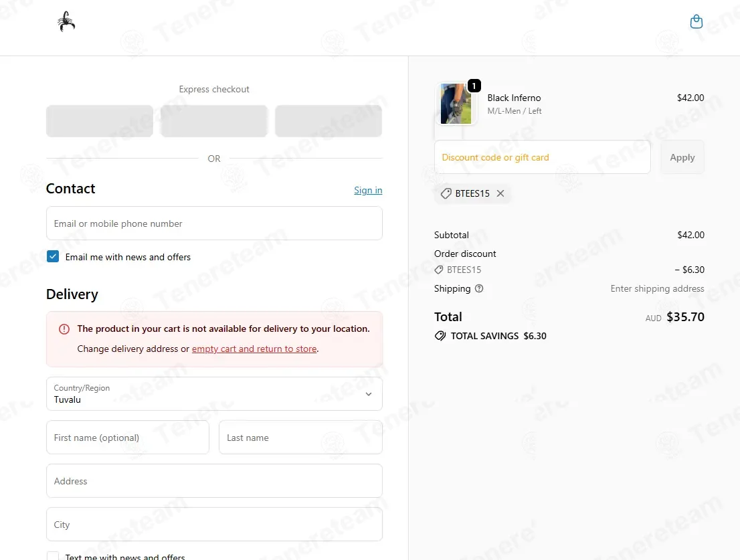Click the Delivery section heading
The width and height of the screenshot is (740, 560).
[72, 294]
